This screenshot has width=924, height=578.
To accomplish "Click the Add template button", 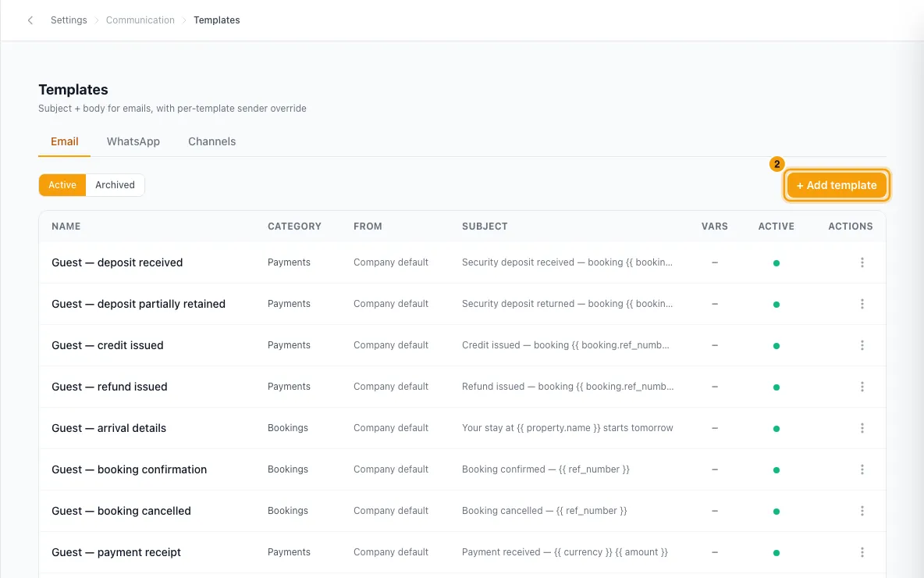I will click(836, 185).
